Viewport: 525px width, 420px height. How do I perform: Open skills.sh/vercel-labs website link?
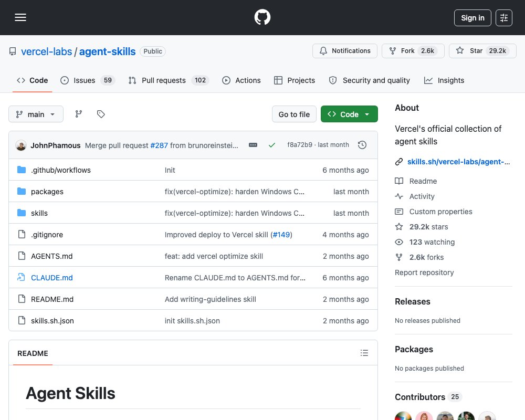(458, 162)
